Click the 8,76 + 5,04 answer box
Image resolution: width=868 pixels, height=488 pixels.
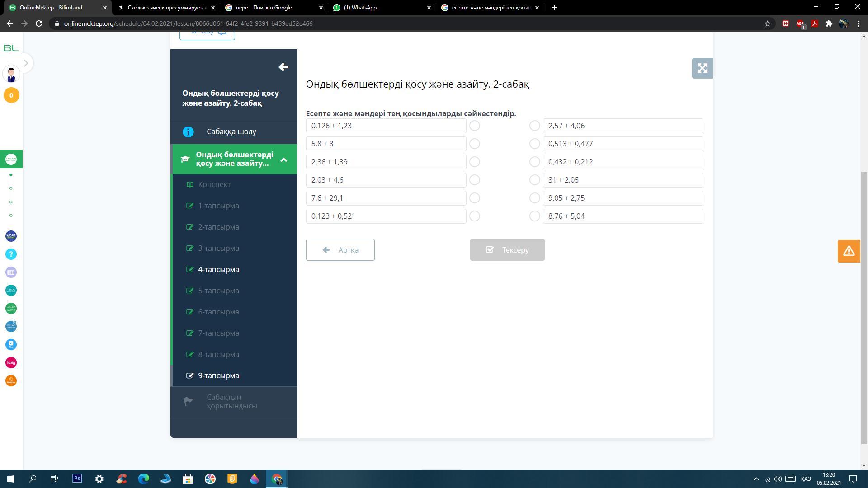623,216
